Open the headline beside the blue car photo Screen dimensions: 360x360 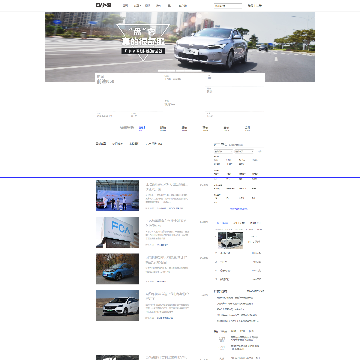tap(167, 260)
